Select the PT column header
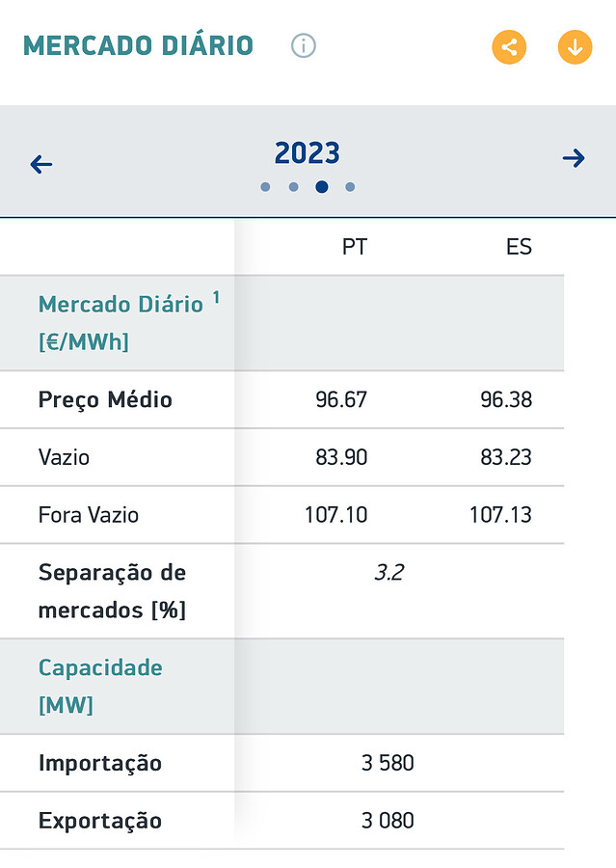616x868 pixels. point(354,247)
